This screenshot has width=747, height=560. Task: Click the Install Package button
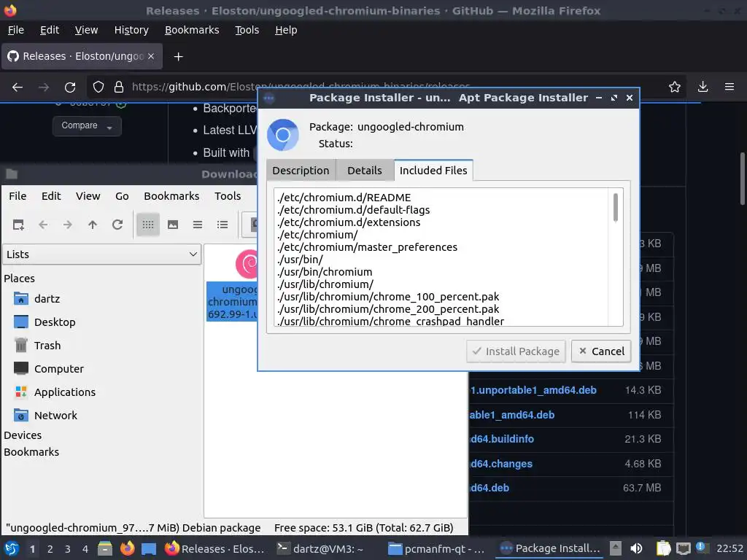click(x=516, y=351)
